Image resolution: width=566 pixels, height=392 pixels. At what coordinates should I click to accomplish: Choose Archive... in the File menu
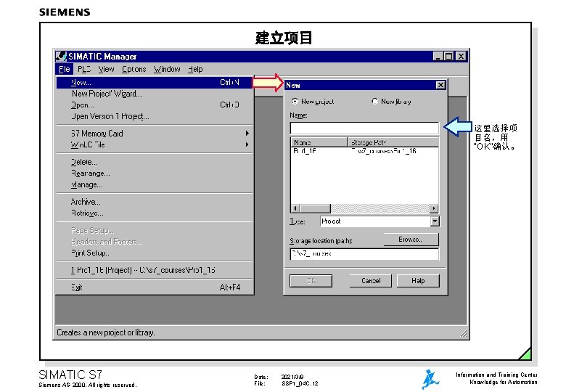pyautogui.click(x=155, y=202)
